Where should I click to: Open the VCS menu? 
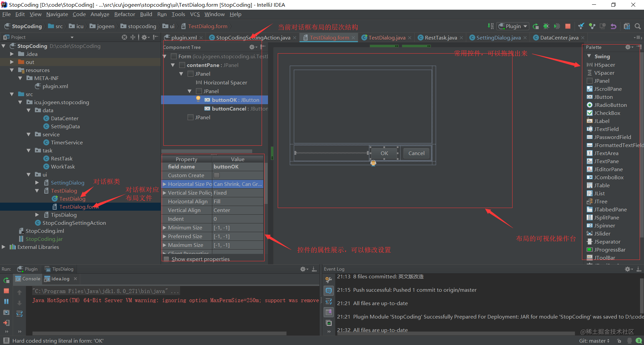coord(195,14)
